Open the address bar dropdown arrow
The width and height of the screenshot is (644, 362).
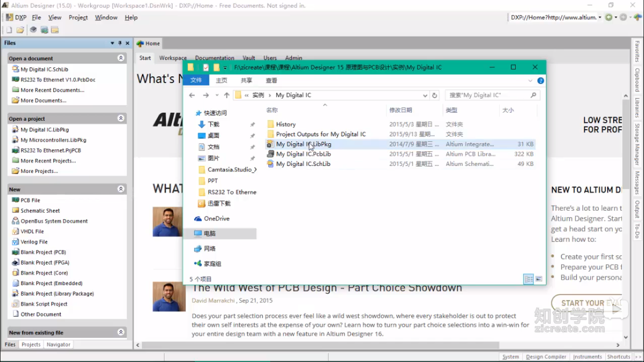click(600, 17)
